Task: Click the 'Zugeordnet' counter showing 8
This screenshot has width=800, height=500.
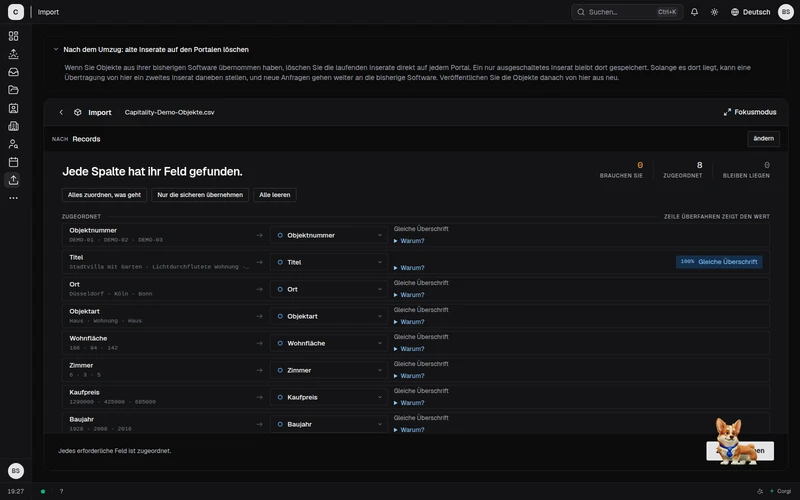Action: pyautogui.click(x=683, y=170)
